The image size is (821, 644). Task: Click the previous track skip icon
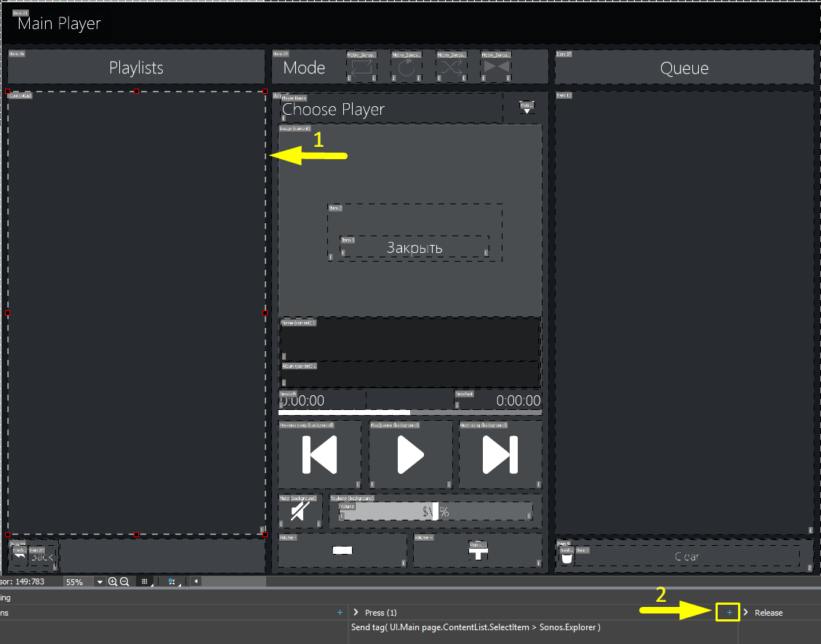click(x=319, y=454)
